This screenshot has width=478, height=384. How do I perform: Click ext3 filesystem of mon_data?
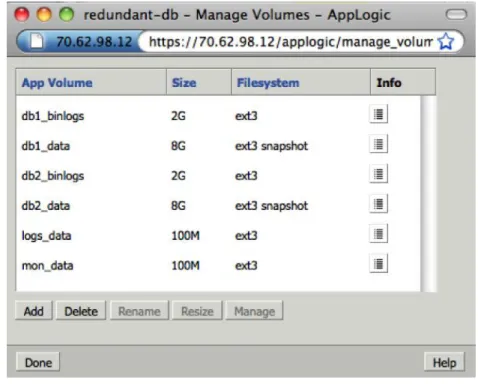(246, 266)
